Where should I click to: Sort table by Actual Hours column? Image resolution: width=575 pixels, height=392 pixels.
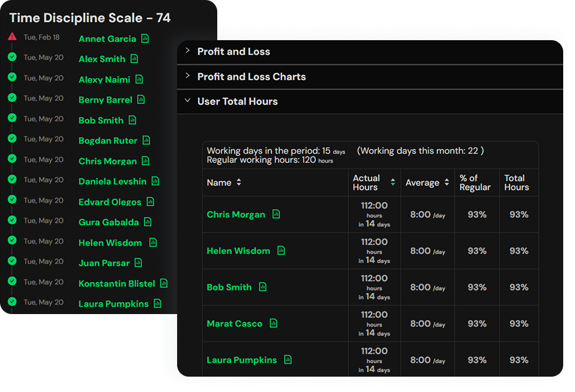tap(393, 182)
